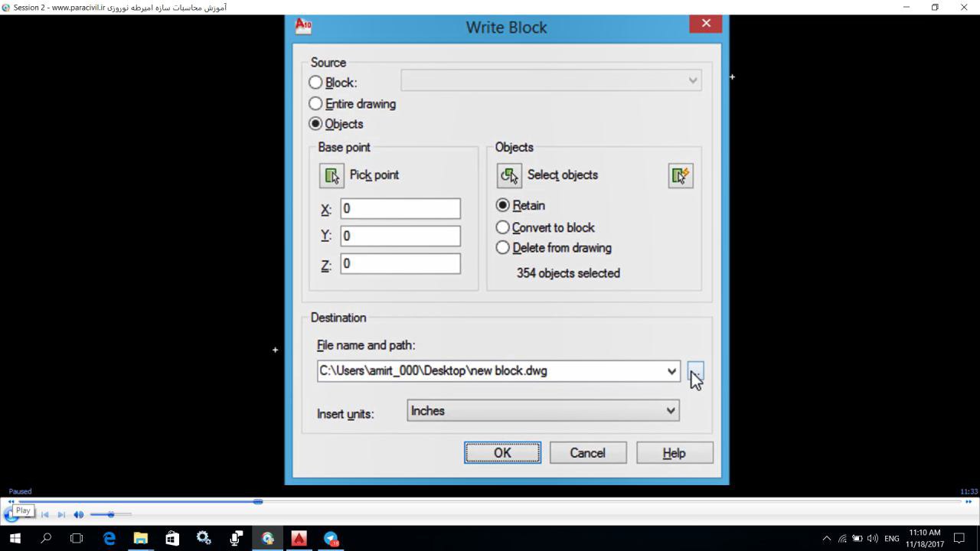
Task: Click the Help button
Action: pos(674,453)
